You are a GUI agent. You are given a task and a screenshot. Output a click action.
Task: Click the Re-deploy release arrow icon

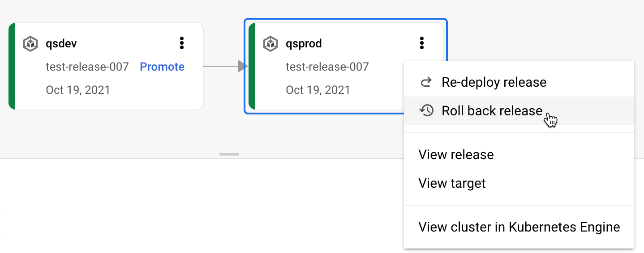pos(426,82)
